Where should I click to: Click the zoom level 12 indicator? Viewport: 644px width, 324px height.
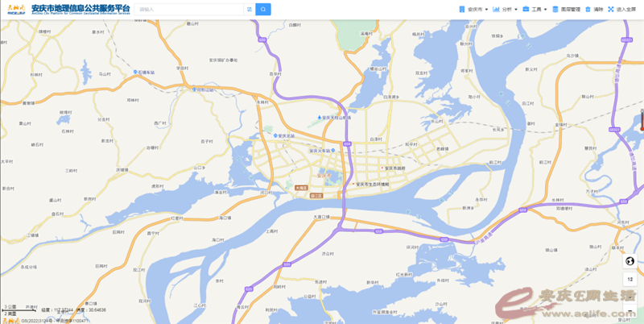[630, 280]
